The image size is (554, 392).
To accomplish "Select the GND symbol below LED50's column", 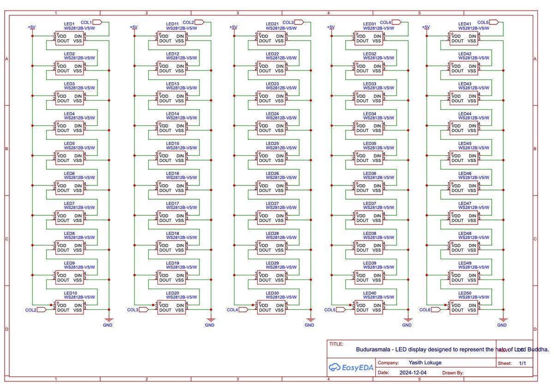I will point(503,322).
